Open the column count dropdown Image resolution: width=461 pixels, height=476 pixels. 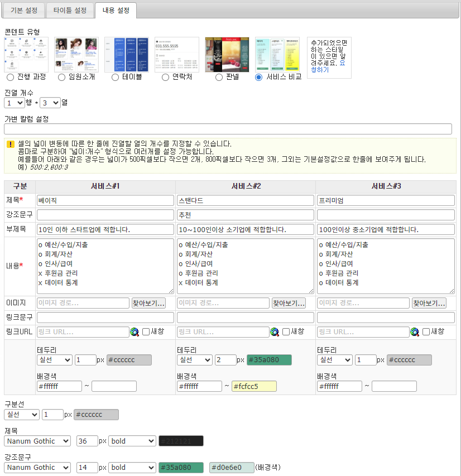click(x=50, y=103)
